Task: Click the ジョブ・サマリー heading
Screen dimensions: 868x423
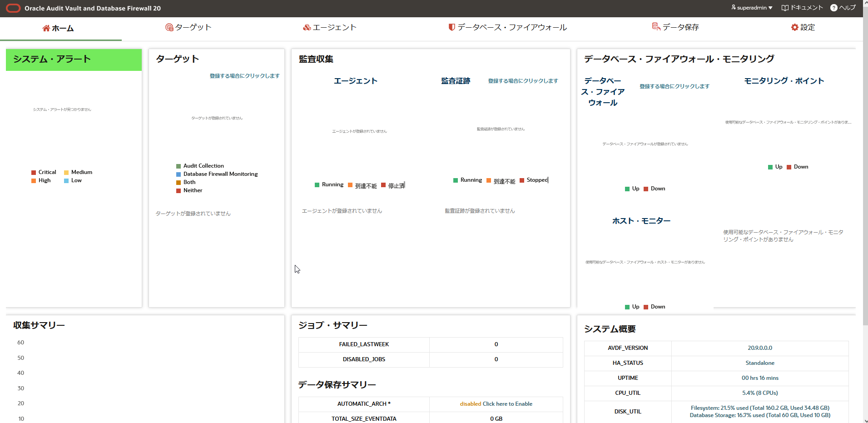Action: (x=333, y=325)
